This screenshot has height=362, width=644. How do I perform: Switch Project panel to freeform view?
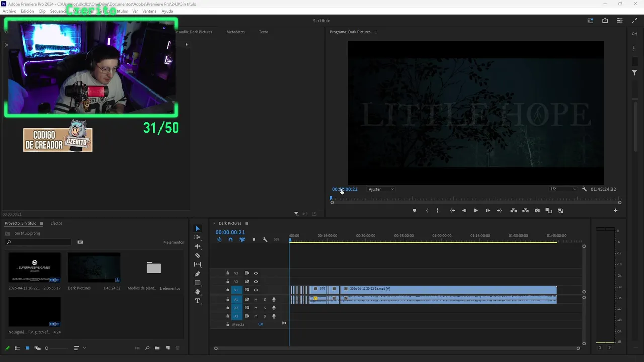coord(37,348)
